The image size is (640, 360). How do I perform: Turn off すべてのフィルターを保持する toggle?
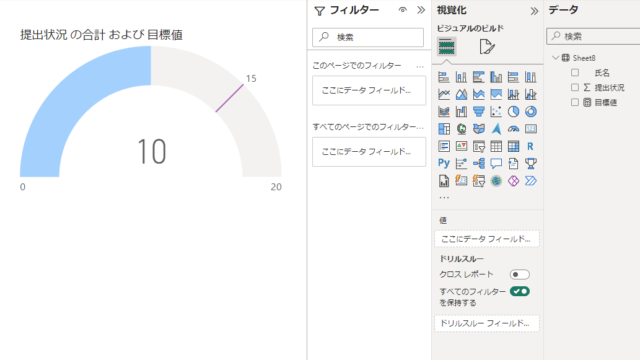click(520, 291)
